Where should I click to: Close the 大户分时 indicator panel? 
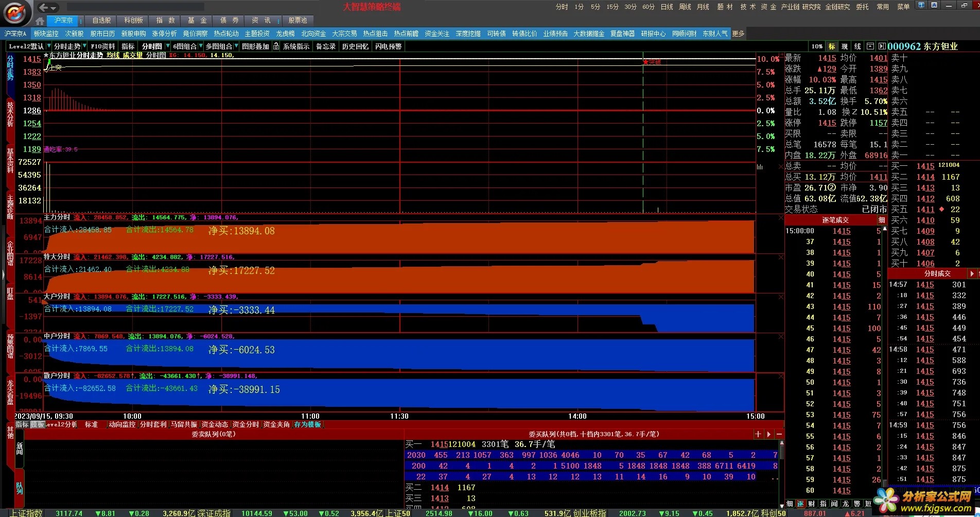pos(781,297)
